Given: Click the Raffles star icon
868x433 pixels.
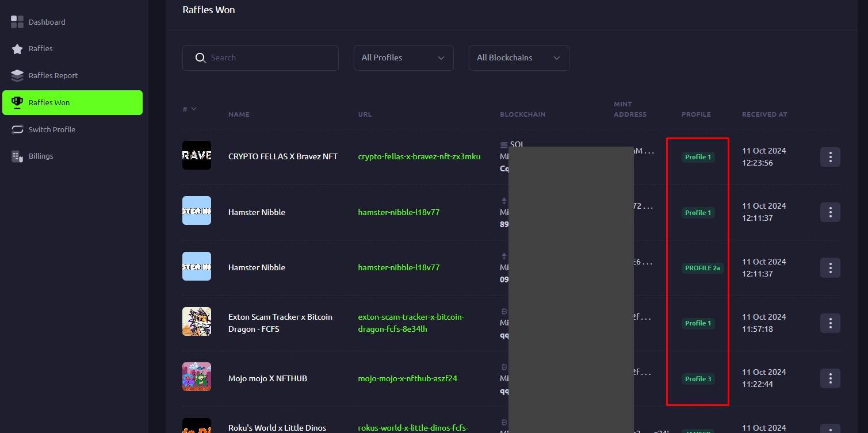Looking at the screenshot, I should click(x=17, y=49).
